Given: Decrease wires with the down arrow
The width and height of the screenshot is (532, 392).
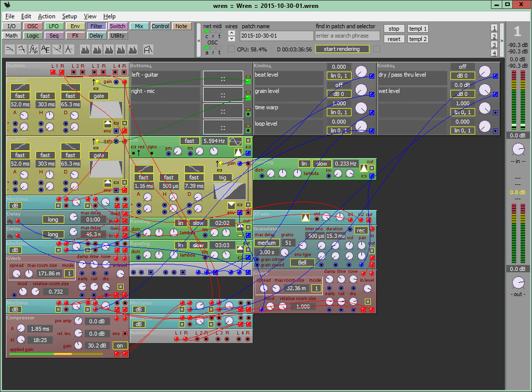Looking at the screenshot, I should (x=231, y=39).
